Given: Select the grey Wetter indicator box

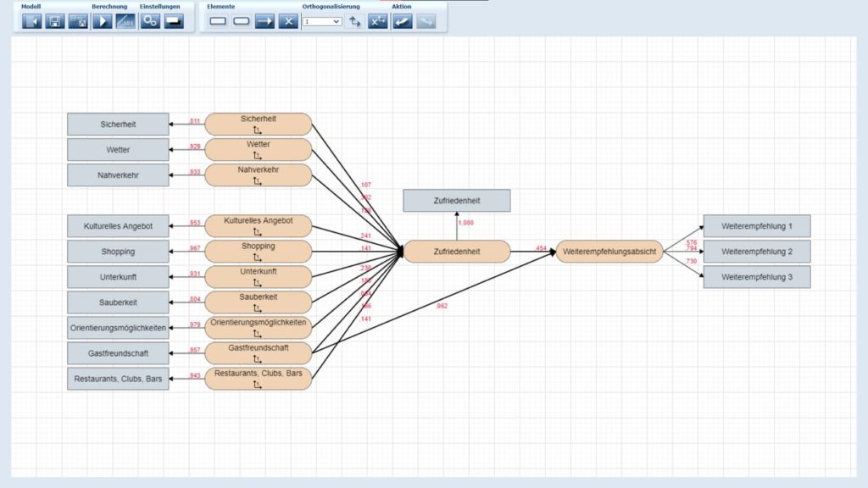Looking at the screenshot, I should pos(118,150).
